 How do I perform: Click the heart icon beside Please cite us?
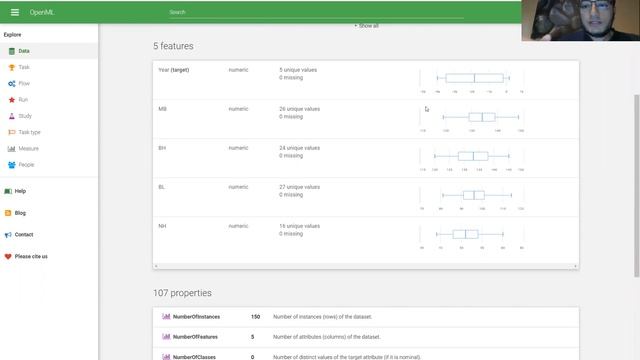pos(8,256)
